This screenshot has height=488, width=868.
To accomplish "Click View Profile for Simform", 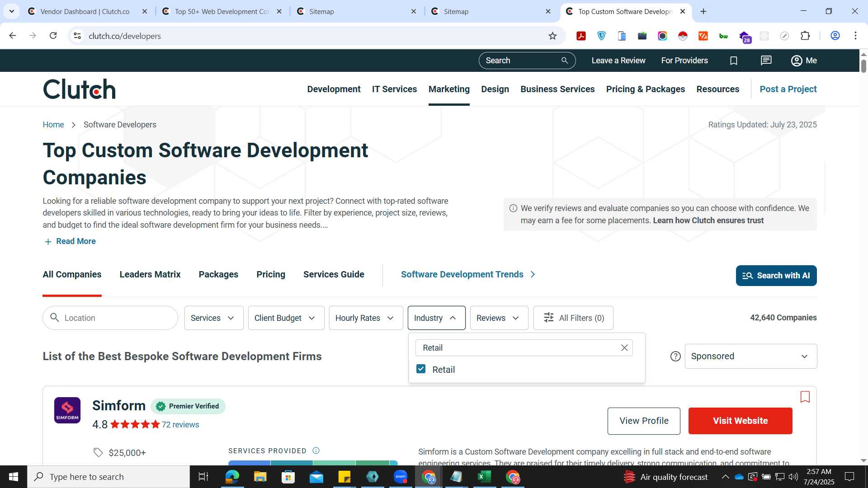I will [x=644, y=421].
